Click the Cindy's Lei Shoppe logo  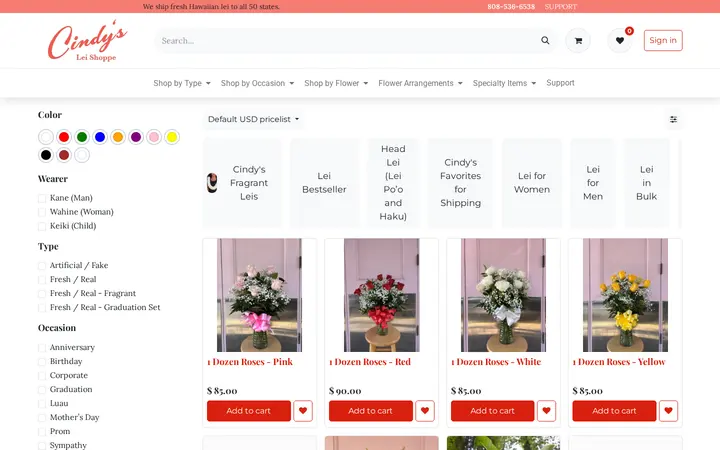tap(87, 40)
